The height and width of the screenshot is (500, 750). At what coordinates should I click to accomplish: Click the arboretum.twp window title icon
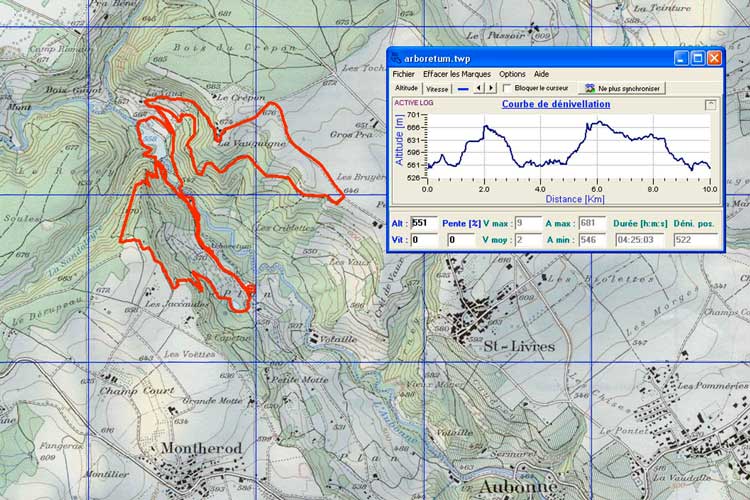[397, 58]
